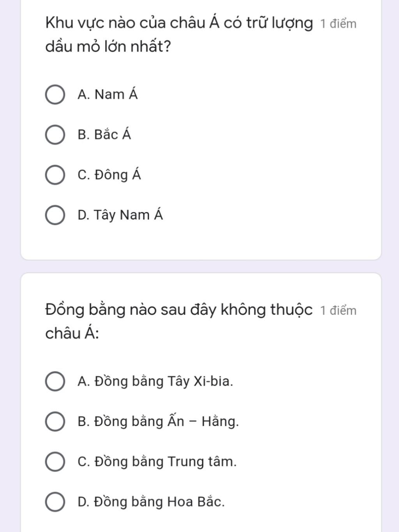
Task: Click '1 điểm' label of plains question
Action: (338, 311)
